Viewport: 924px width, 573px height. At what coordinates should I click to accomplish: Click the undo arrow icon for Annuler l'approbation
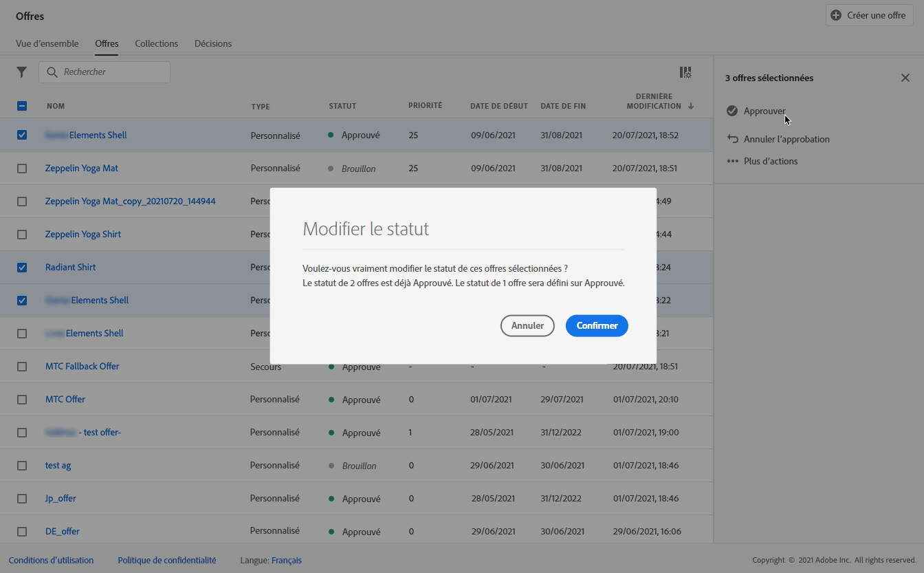click(733, 139)
